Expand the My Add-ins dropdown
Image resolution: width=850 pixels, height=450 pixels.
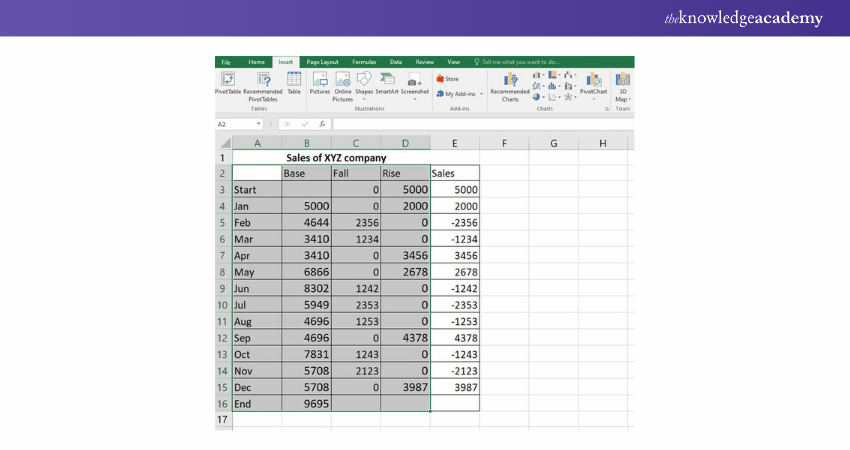point(481,93)
